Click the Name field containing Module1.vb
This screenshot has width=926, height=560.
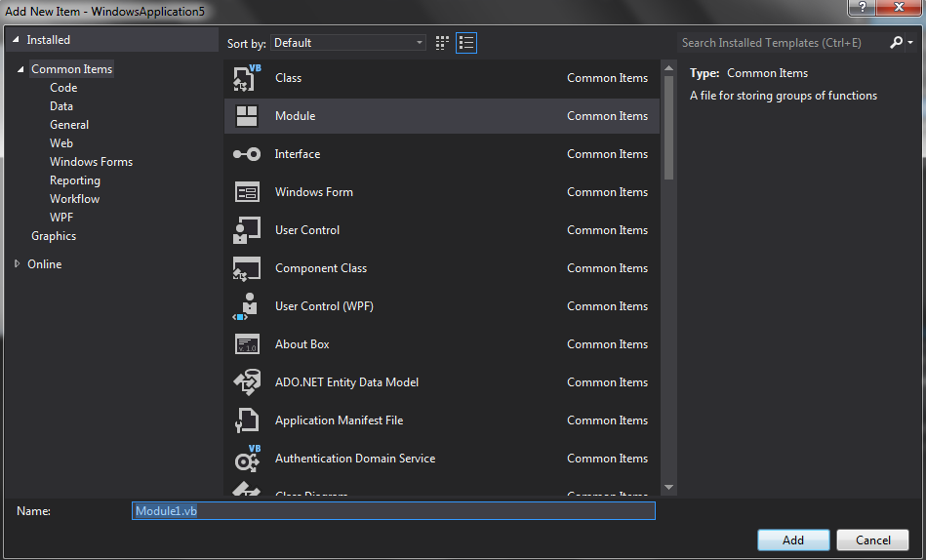click(393, 511)
